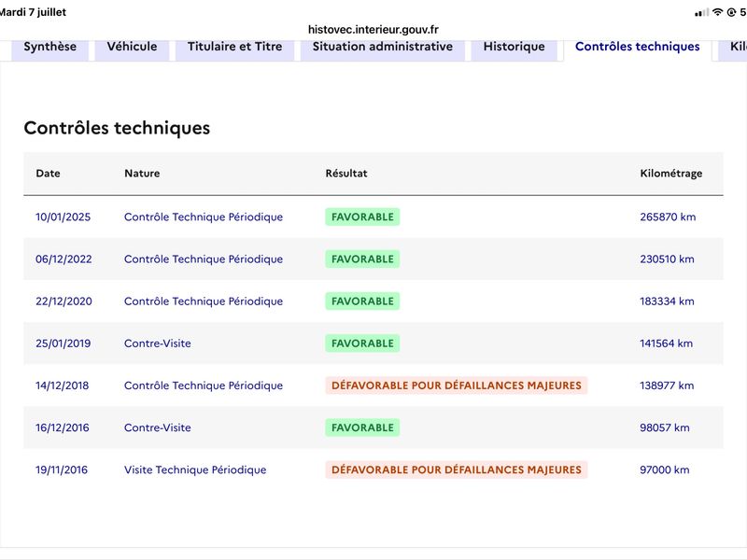Click the Résultat column header
747x560 pixels.
pyautogui.click(x=346, y=174)
